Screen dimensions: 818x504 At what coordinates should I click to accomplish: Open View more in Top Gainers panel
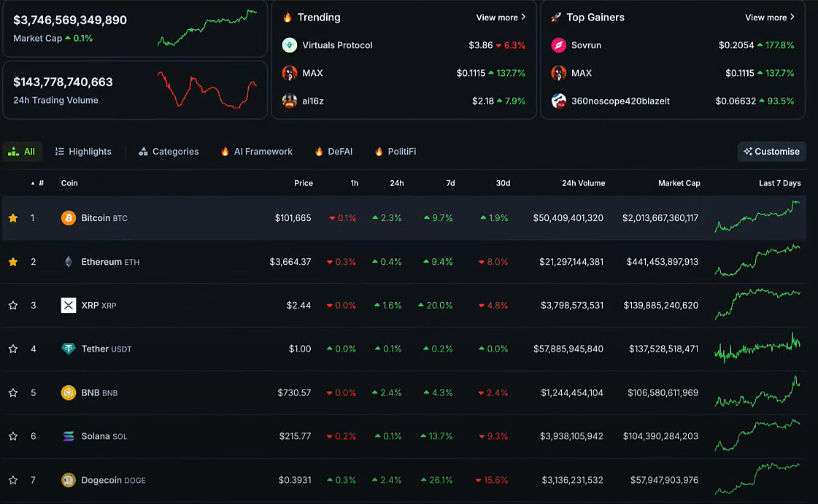769,18
